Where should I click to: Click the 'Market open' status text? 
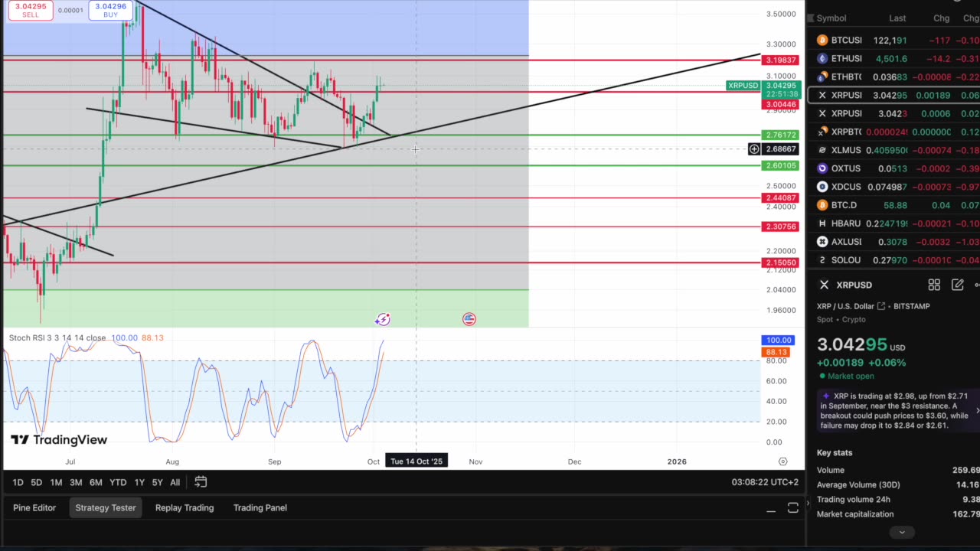point(851,377)
